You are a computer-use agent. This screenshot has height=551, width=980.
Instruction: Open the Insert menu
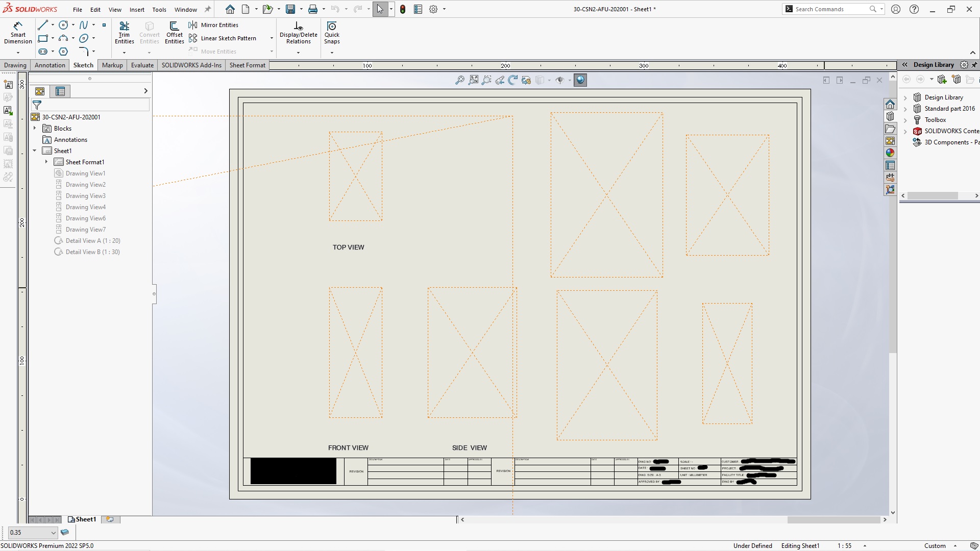(x=137, y=9)
